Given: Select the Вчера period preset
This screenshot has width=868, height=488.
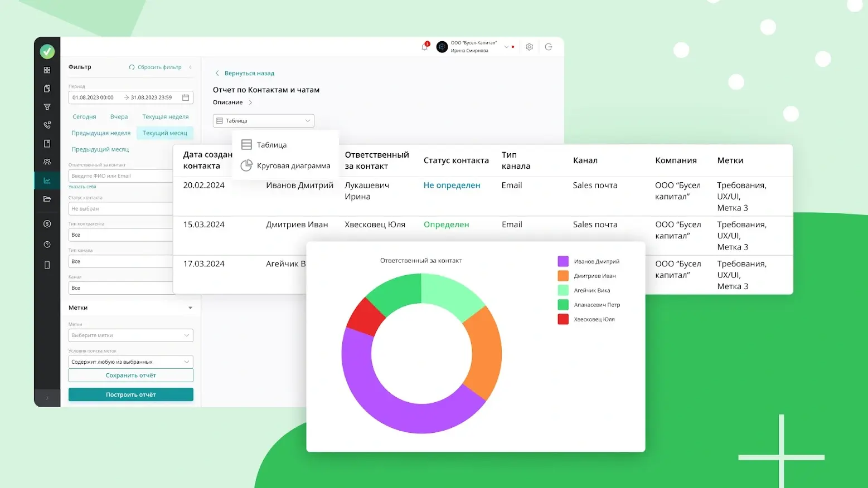Looking at the screenshot, I should 119,117.
